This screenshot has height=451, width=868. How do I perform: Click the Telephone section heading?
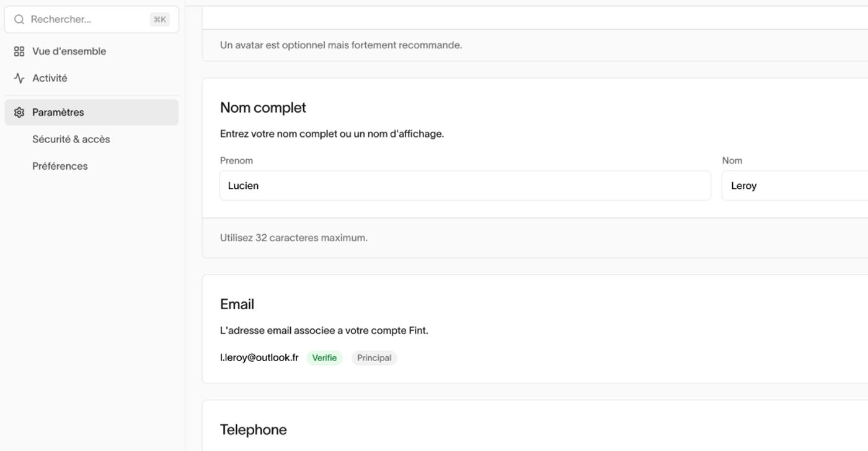coord(254,430)
